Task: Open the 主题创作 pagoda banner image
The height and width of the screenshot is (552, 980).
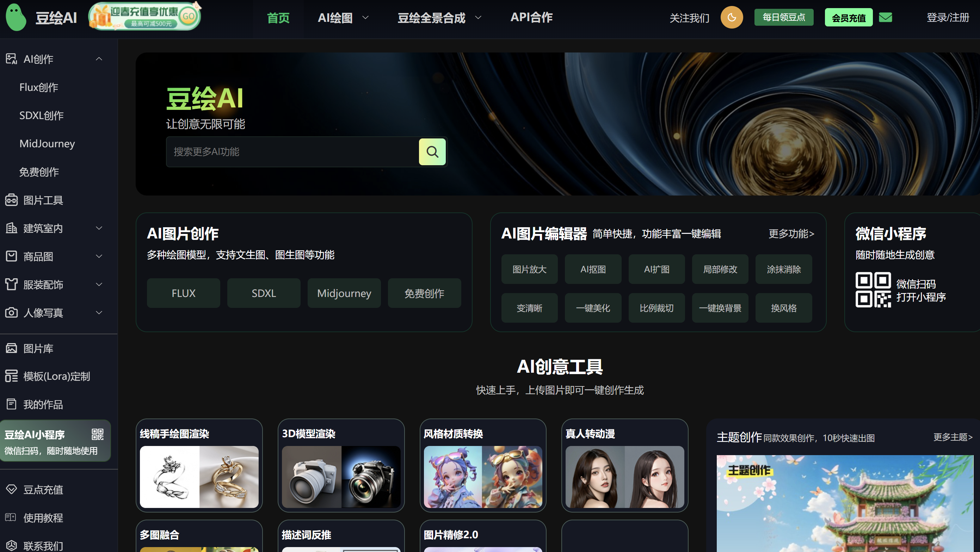Action: coord(845,503)
